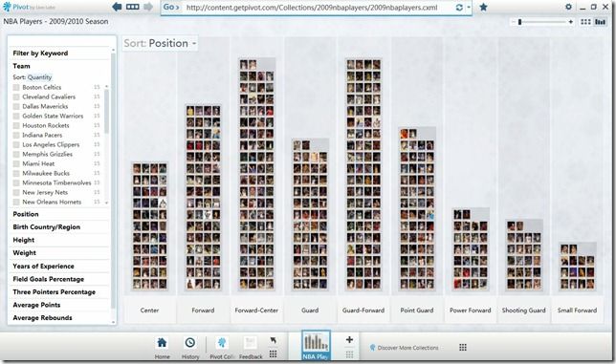Check the Miami Heat checkbox
Image resolution: width=616 pixels, height=364 pixels.
point(16,163)
